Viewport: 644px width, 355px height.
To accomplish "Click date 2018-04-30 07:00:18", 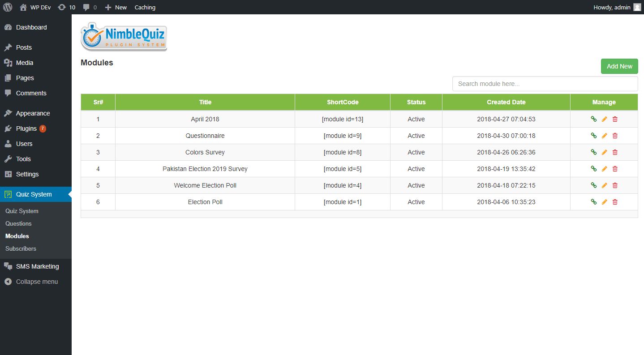I will pyautogui.click(x=506, y=136).
